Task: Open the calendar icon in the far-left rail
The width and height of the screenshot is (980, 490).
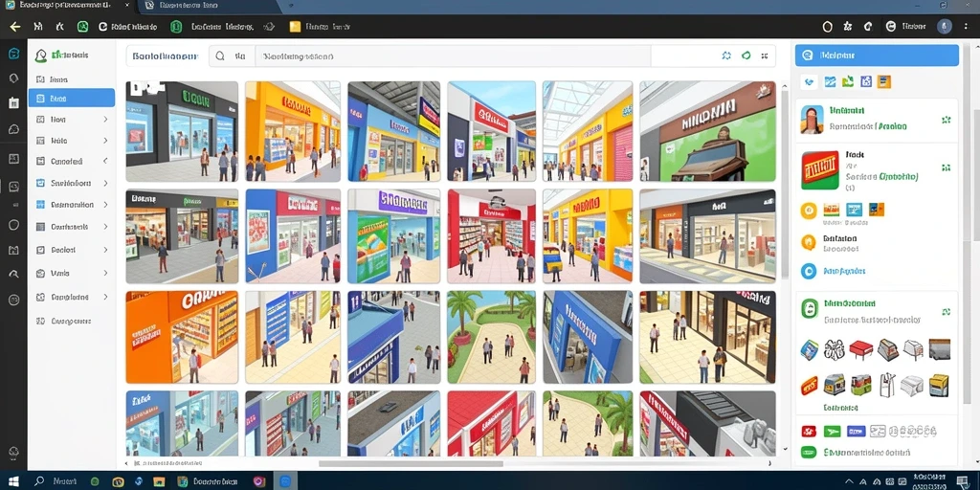Action: click(x=13, y=103)
